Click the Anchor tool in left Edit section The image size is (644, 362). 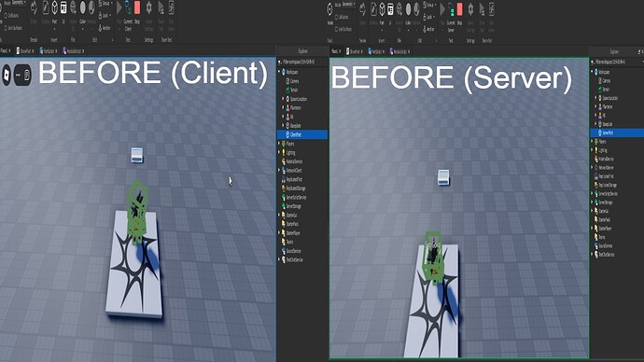[x=105, y=28]
